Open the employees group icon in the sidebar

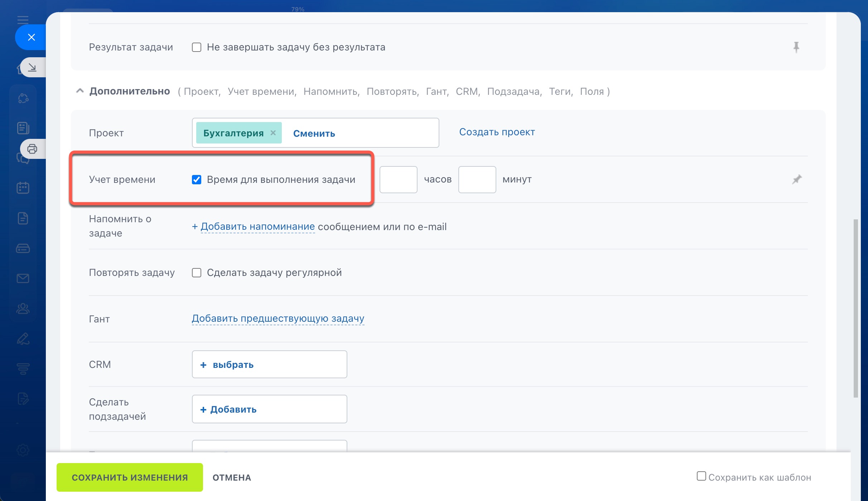coord(23,308)
